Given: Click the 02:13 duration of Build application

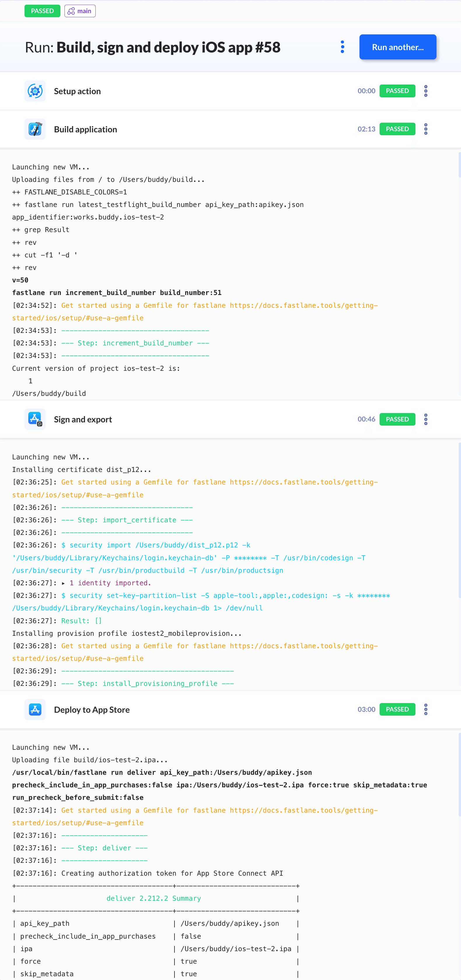Looking at the screenshot, I should click(366, 129).
